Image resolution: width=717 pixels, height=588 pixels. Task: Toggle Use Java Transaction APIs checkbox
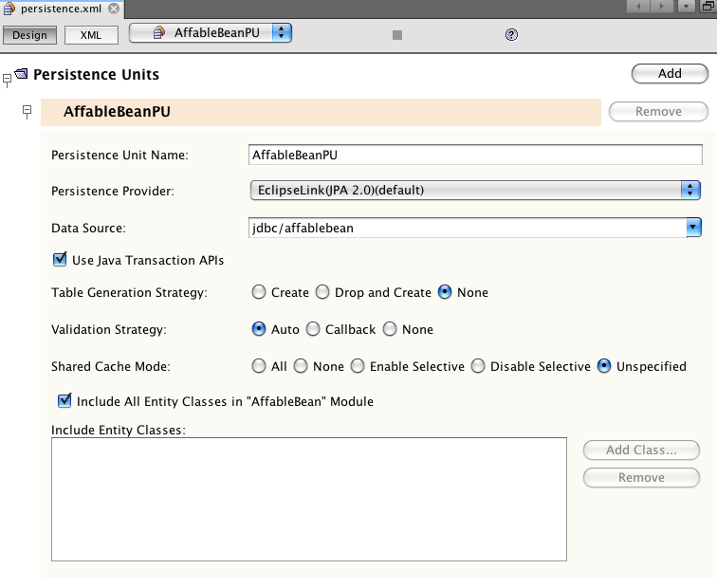pyautogui.click(x=61, y=259)
